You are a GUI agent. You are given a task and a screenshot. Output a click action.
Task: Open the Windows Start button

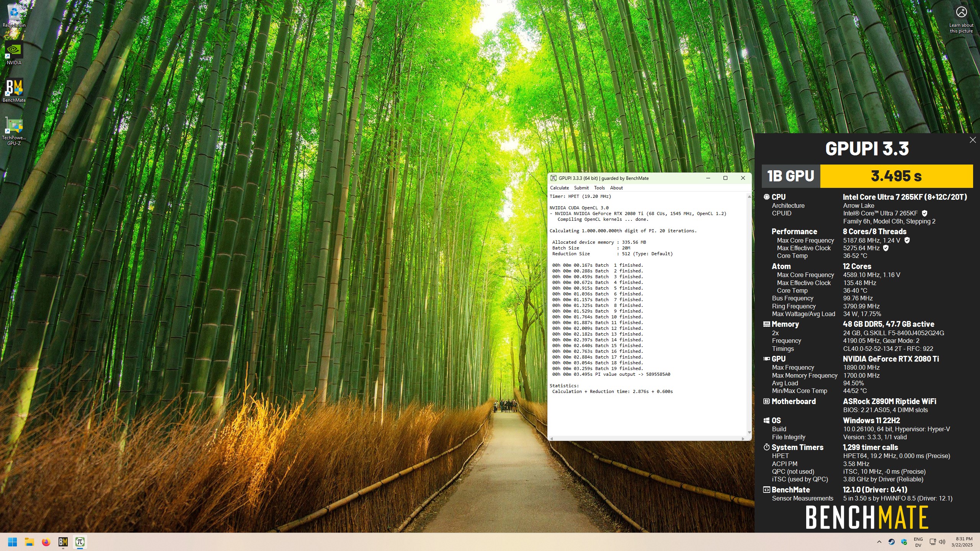tap(12, 542)
